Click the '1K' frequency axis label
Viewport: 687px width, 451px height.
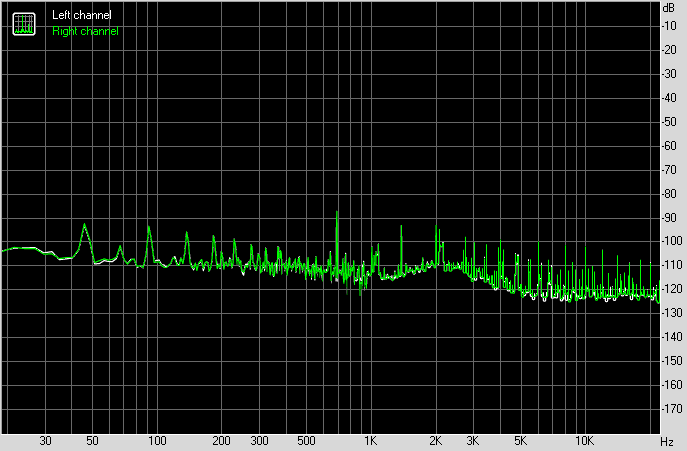(x=371, y=441)
